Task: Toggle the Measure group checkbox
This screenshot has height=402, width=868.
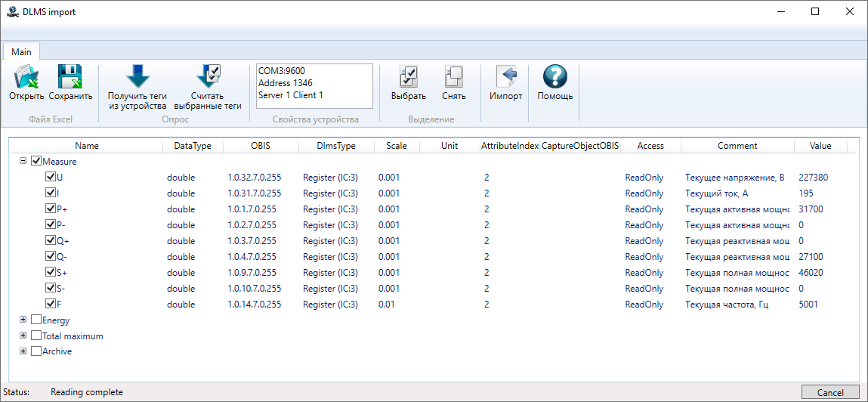Action: [x=36, y=161]
